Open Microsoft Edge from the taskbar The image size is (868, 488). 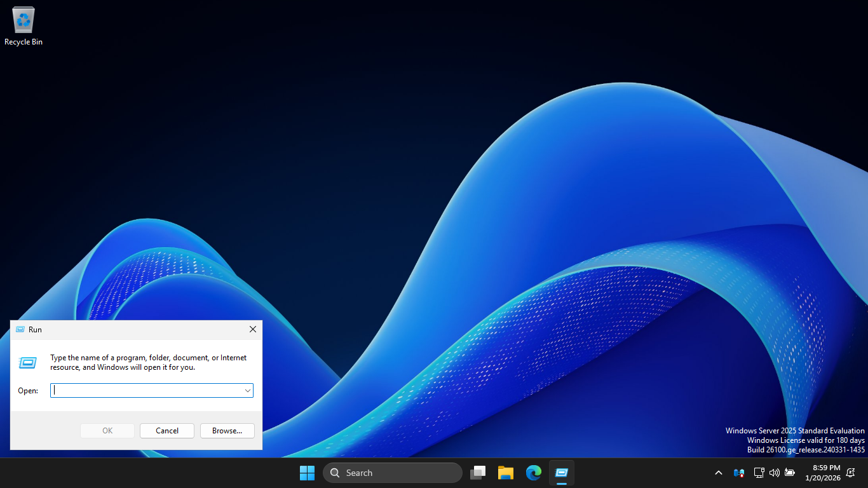click(534, 473)
